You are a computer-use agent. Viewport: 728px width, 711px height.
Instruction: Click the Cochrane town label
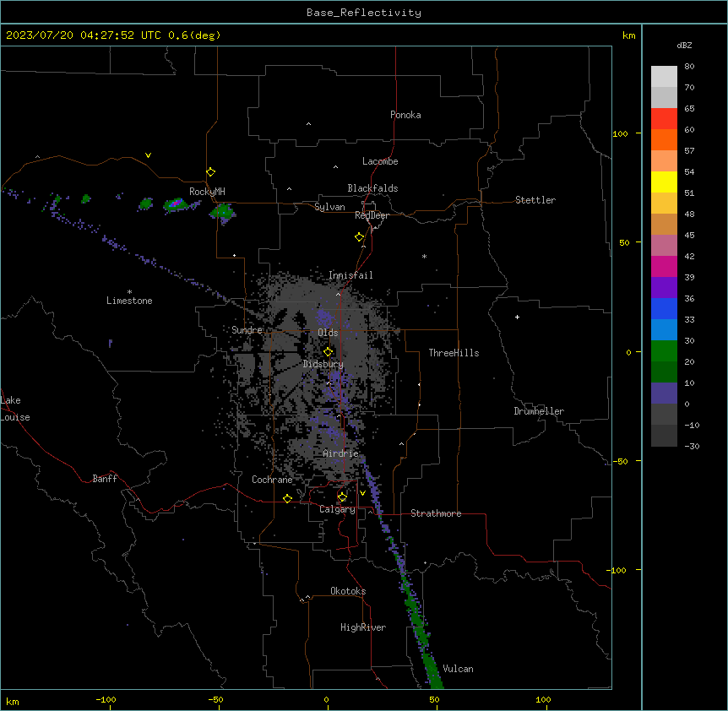(272, 480)
